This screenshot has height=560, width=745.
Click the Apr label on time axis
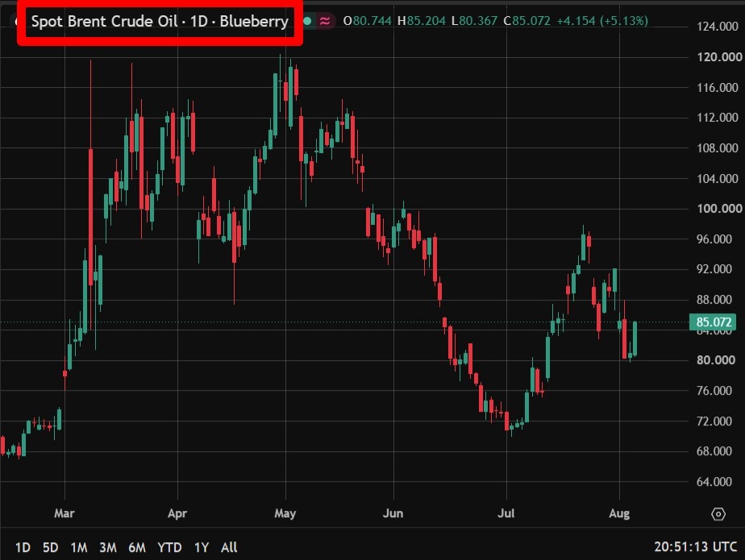point(177,513)
